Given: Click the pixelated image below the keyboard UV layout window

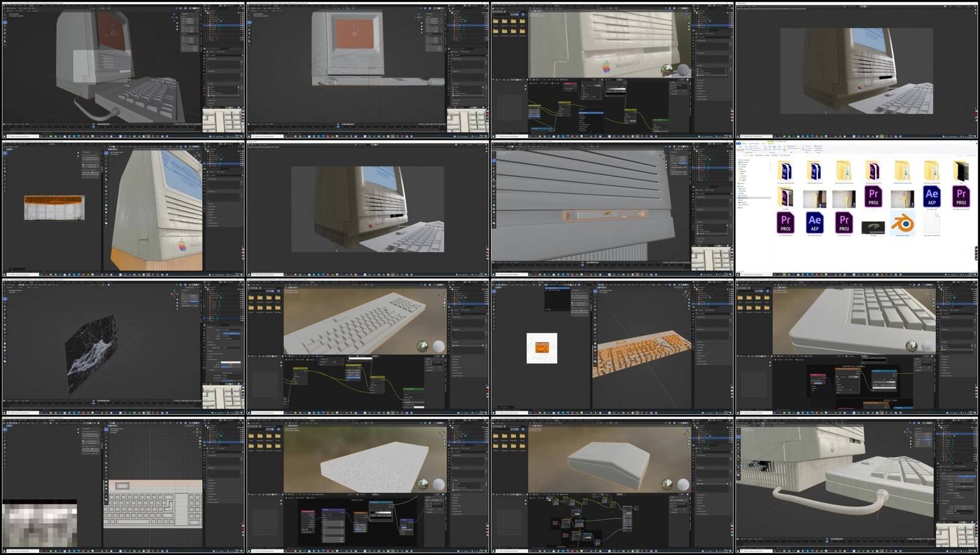Looking at the screenshot, I should [x=40, y=523].
